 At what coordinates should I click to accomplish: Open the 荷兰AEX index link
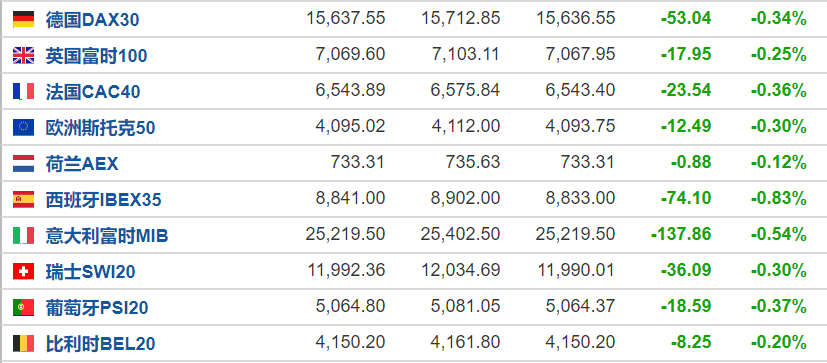(82, 164)
